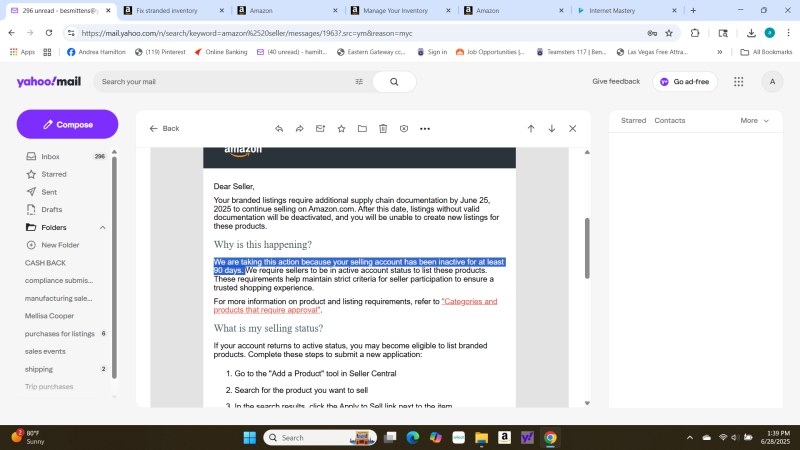Click the Forward arrow icon
800x450 pixels.
[299, 129]
